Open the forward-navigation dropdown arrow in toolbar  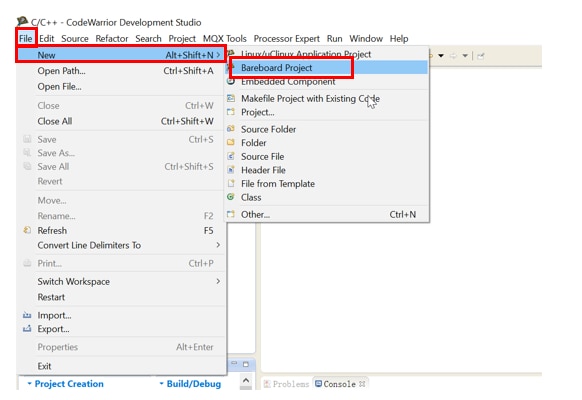pos(465,56)
